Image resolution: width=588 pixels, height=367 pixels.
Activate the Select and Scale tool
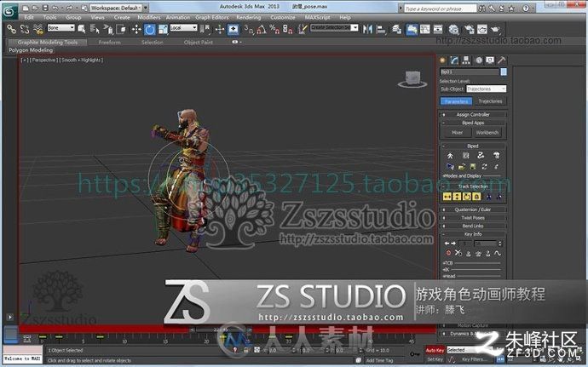[163, 29]
